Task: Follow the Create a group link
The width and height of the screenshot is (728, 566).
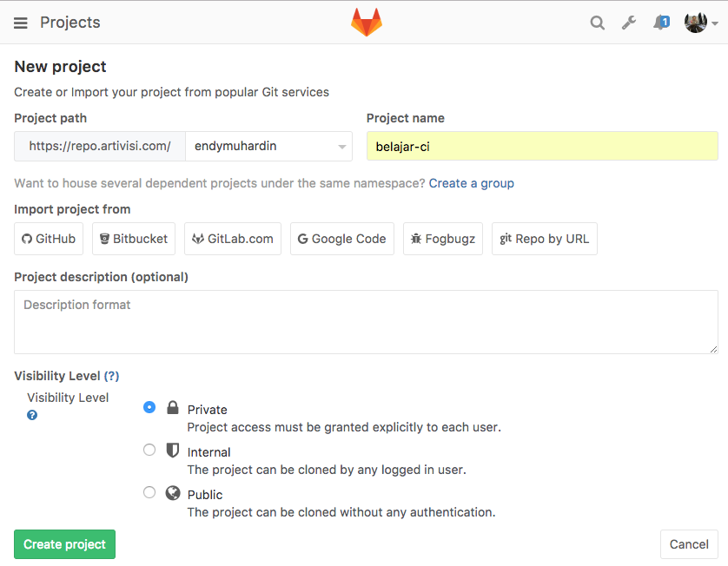Action: [471, 183]
